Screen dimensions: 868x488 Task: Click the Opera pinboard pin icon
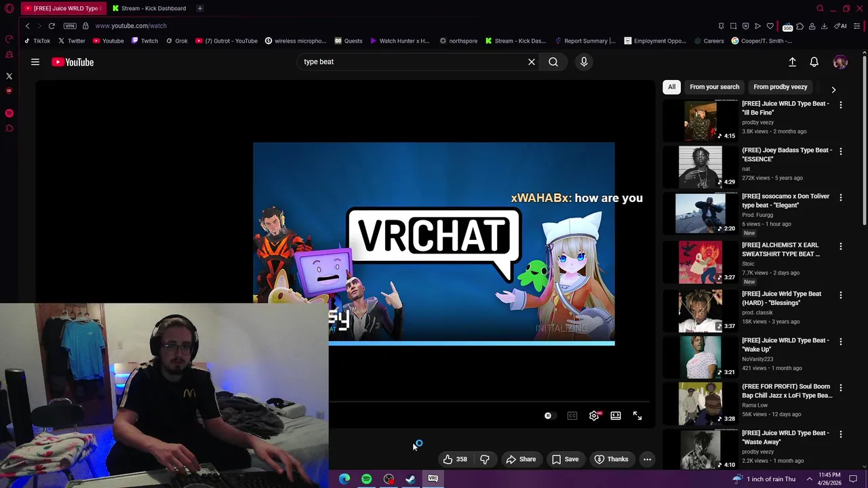[x=721, y=26]
